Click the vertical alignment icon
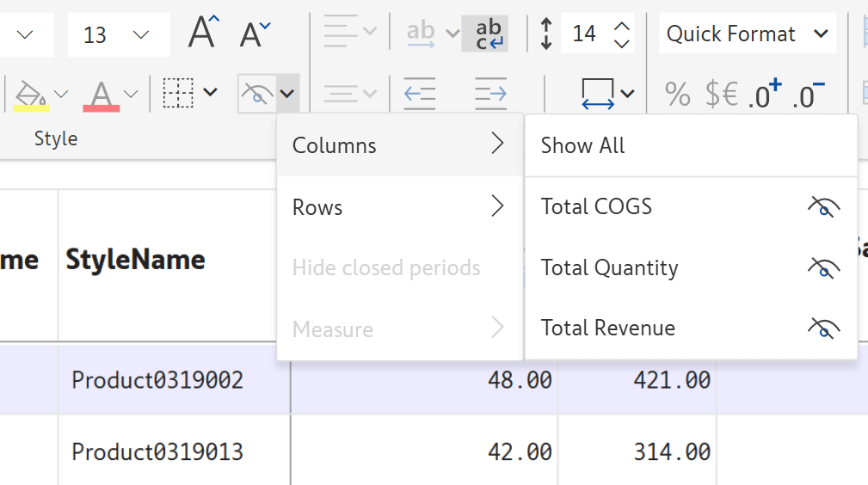Image resolution: width=868 pixels, height=485 pixels. coord(341,93)
